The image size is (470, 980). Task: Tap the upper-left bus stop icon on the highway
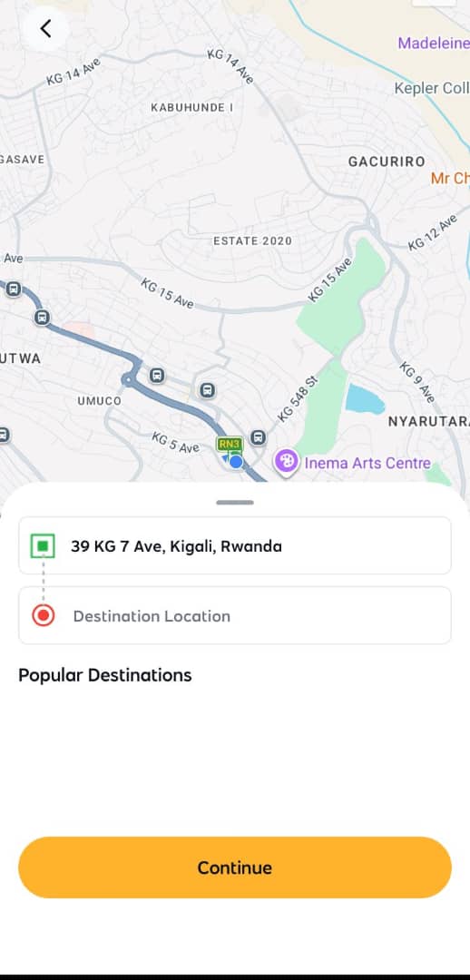(13, 289)
